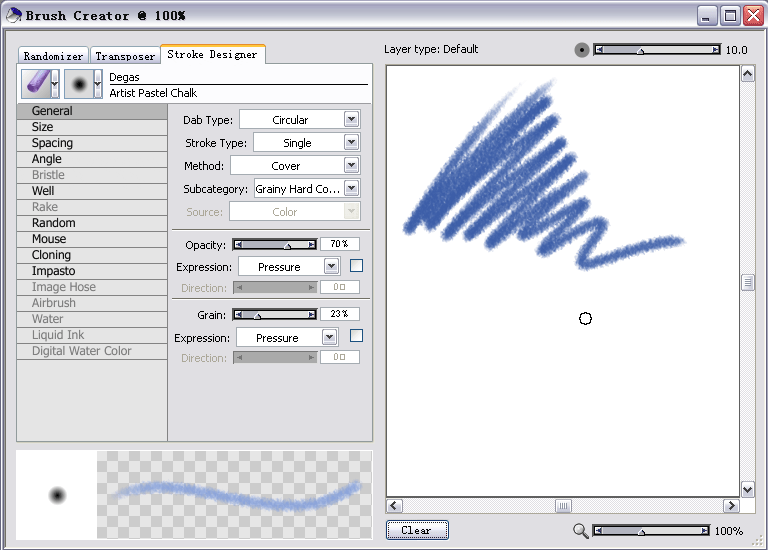The height and width of the screenshot is (550, 768).
Task: Select the Stroke Designer tab
Action: tap(213, 54)
